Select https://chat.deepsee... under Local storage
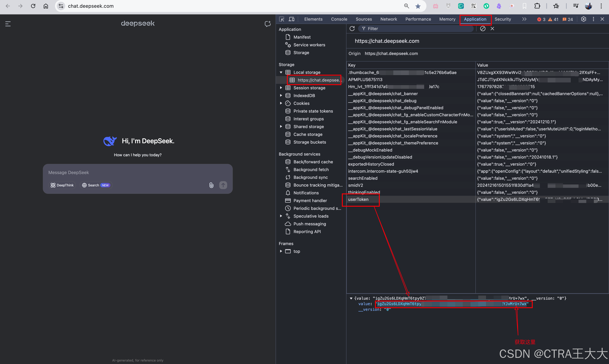 click(x=316, y=80)
